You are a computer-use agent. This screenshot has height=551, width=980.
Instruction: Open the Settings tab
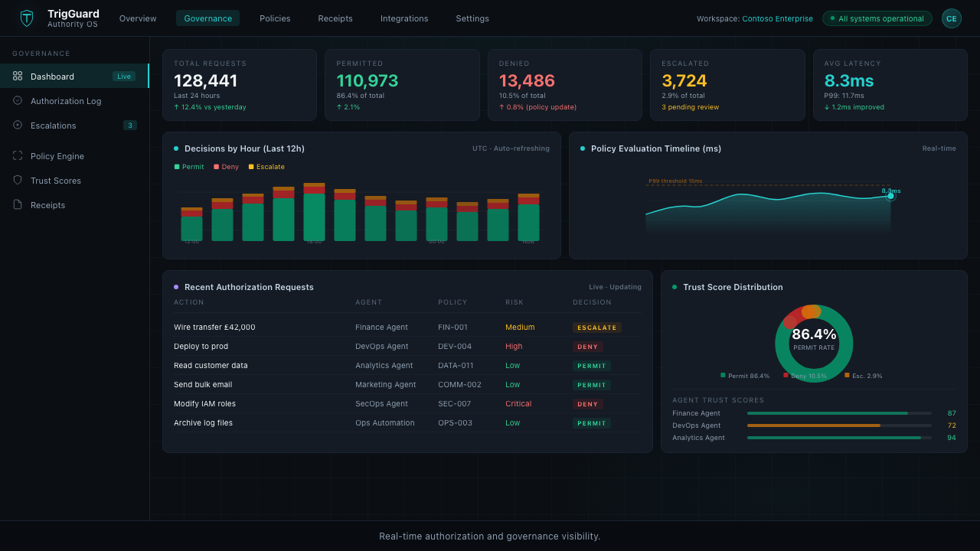pos(472,18)
